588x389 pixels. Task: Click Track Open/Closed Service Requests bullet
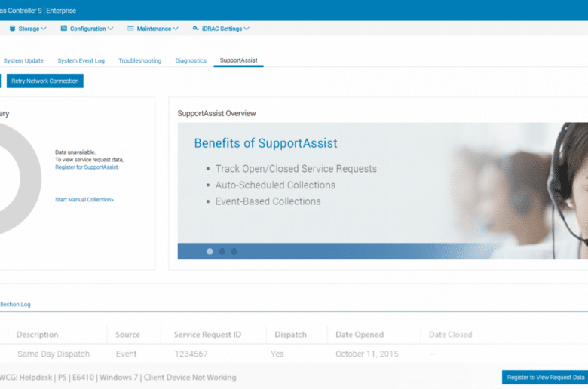296,169
